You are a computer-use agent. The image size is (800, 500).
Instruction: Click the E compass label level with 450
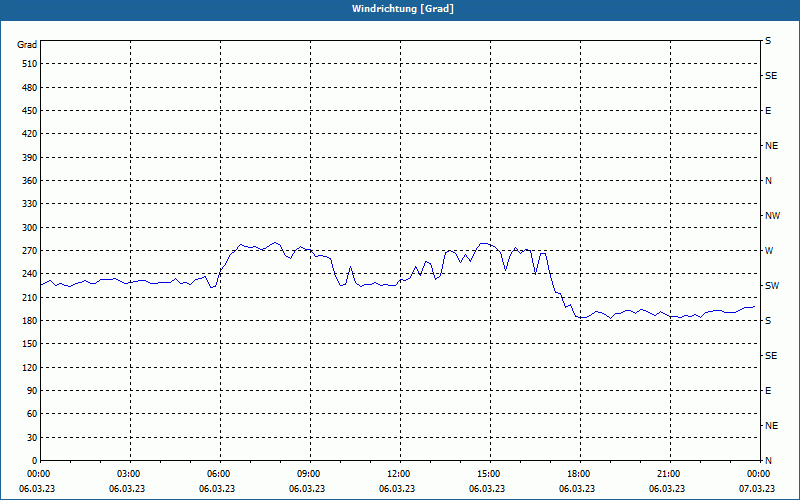click(768, 111)
